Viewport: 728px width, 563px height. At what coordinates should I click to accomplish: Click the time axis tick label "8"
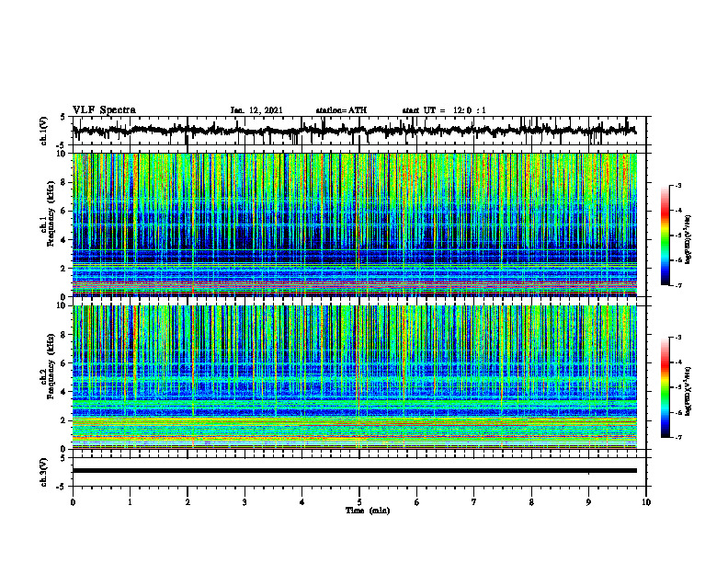coord(531,502)
